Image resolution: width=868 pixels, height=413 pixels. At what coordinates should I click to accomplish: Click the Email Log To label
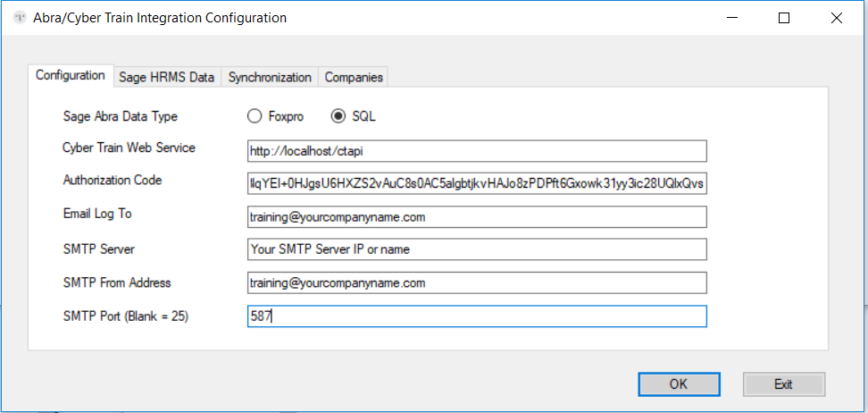pyautogui.click(x=97, y=214)
